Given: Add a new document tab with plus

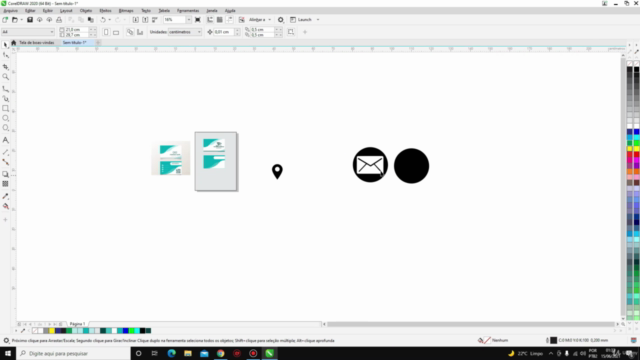Looking at the screenshot, I should [x=98, y=42].
